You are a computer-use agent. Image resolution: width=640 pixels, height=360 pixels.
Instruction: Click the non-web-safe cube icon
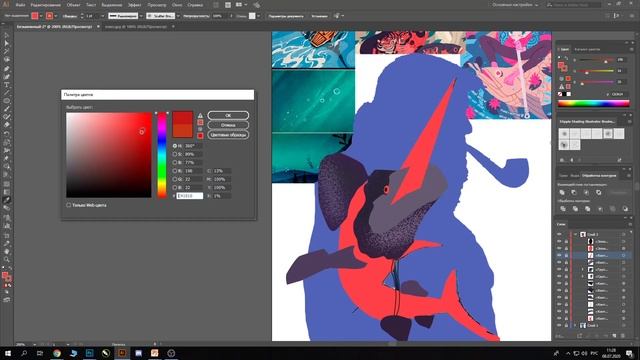coord(200,129)
